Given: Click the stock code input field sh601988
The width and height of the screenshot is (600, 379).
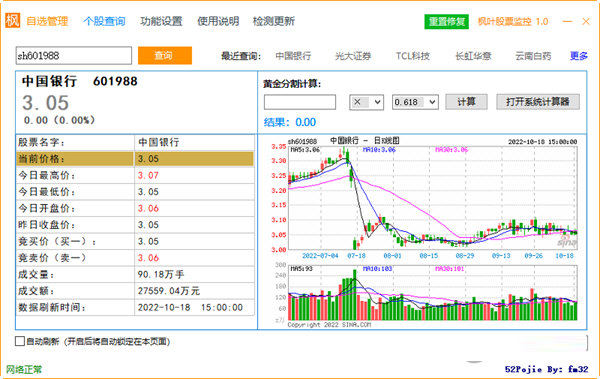Looking at the screenshot, I should click(74, 56).
